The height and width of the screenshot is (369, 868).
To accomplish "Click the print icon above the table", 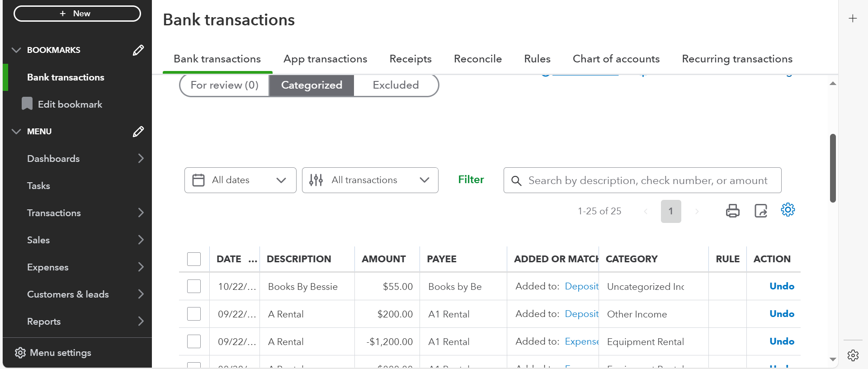I will tap(732, 211).
